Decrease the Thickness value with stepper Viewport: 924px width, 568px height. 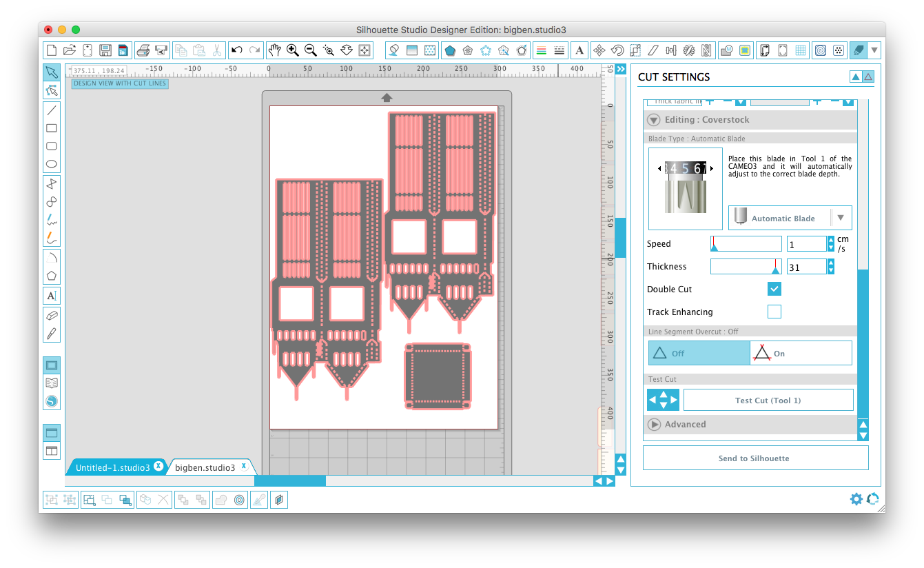(831, 270)
